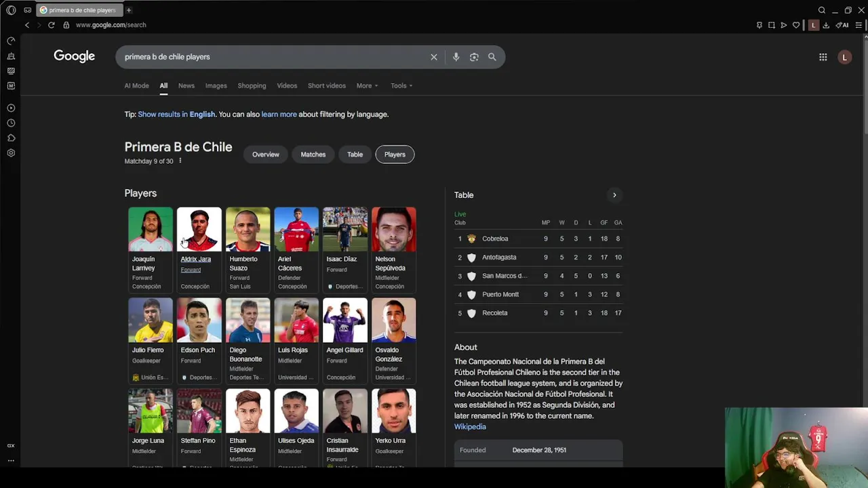Click the address bar URL
Viewport: 868px width, 488px height.
pyautogui.click(x=111, y=25)
